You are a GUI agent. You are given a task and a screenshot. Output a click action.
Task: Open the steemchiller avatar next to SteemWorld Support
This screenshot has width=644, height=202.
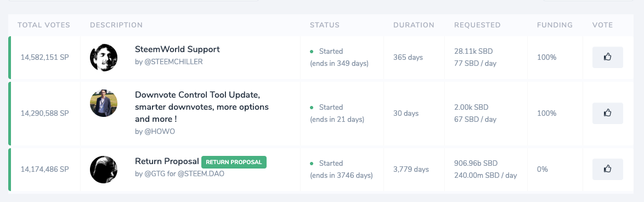(104, 58)
